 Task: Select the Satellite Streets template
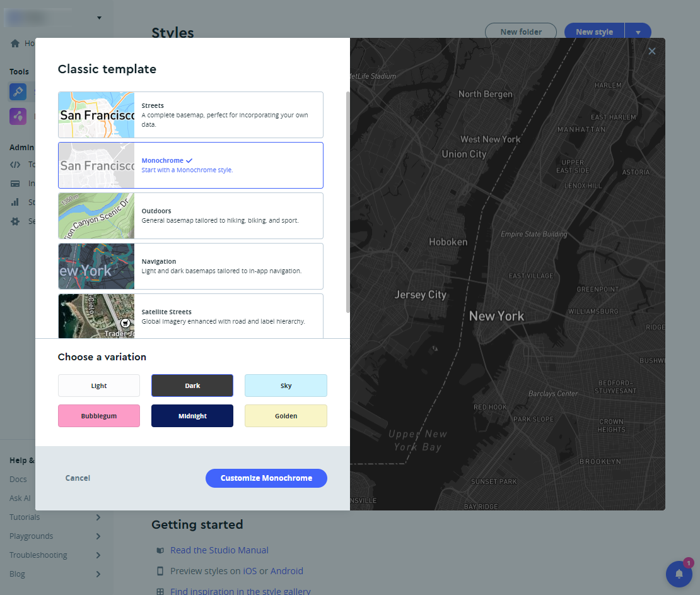pos(190,316)
